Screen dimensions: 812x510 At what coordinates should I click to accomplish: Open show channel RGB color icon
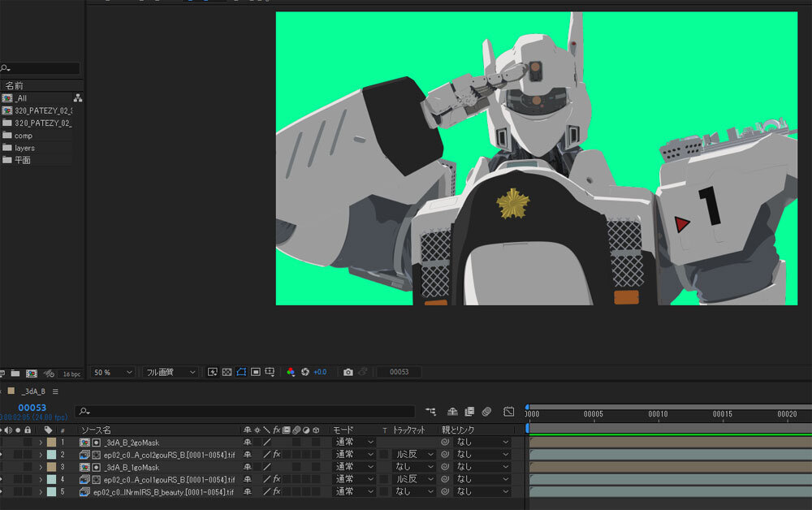[x=291, y=372]
